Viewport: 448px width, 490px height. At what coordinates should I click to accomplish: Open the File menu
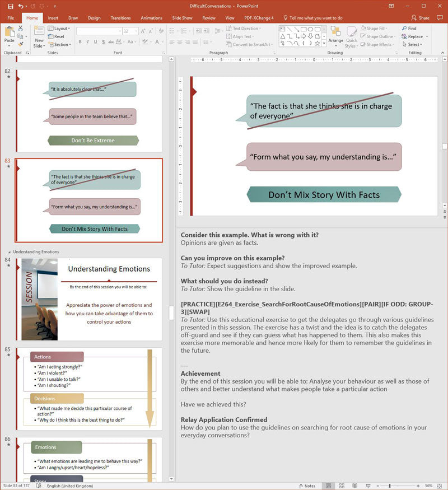[11, 18]
